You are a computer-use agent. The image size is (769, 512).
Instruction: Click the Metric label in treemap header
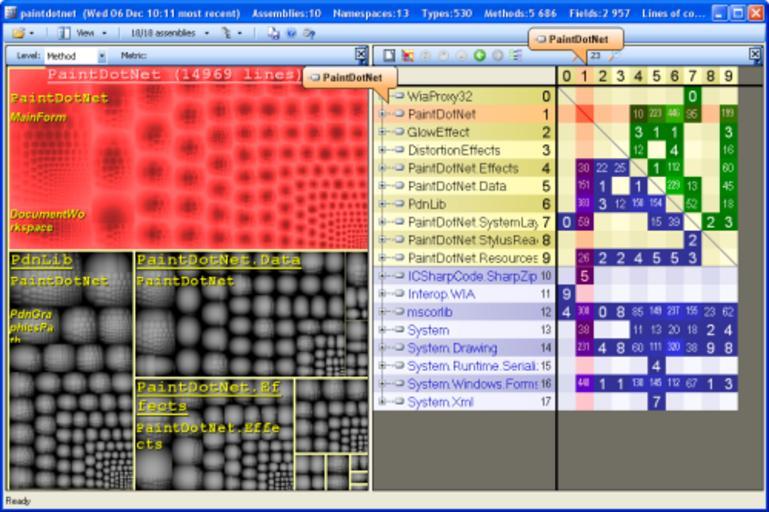(x=133, y=55)
